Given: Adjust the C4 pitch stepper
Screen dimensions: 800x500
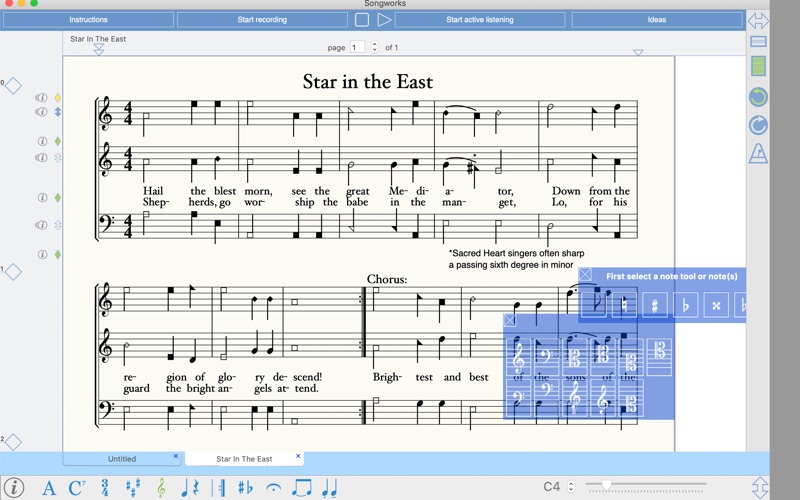Looking at the screenshot, I should pos(571,487).
